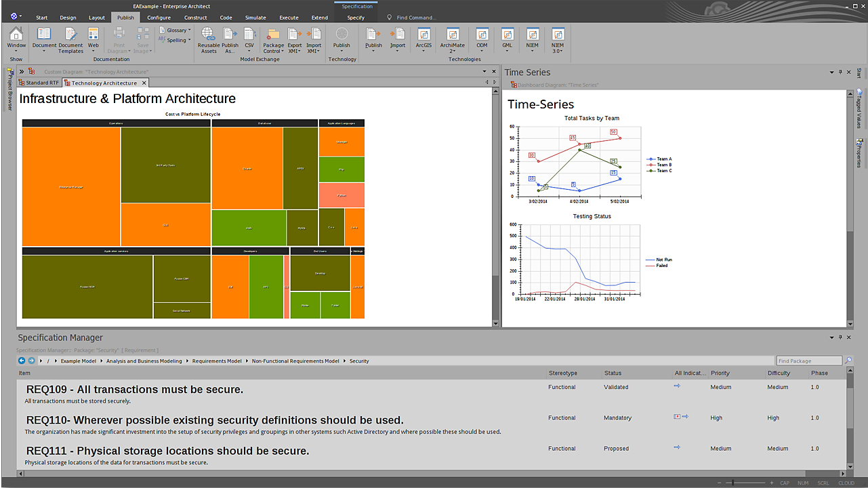Click the Document icon in Documentation group
This screenshot has height=488, width=868.
pos(44,33)
